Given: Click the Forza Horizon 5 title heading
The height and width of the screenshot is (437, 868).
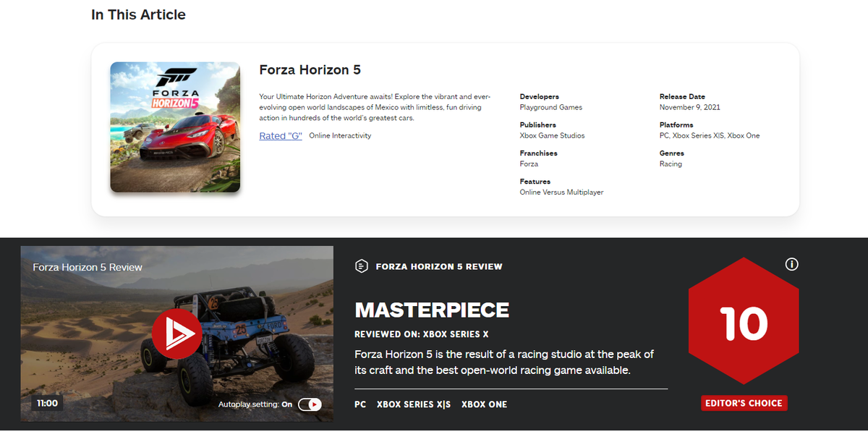Looking at the screenshot, I should [x=310, y=70].
